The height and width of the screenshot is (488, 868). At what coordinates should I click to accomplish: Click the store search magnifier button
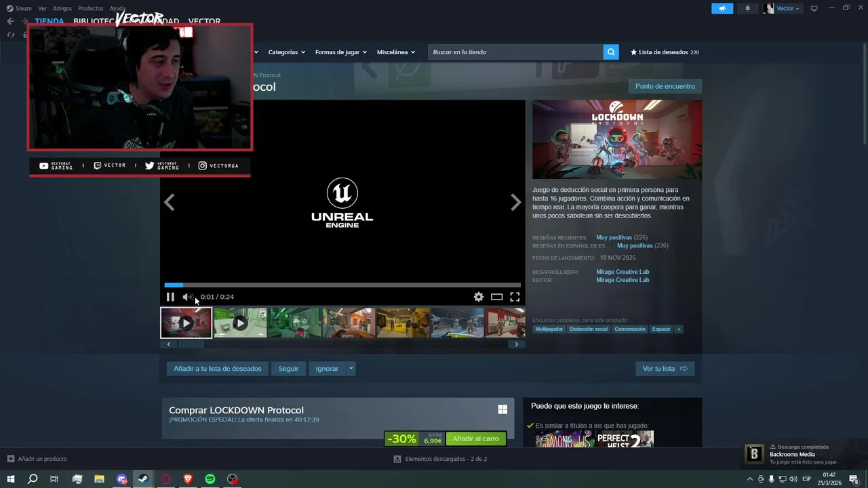[611, 52]
